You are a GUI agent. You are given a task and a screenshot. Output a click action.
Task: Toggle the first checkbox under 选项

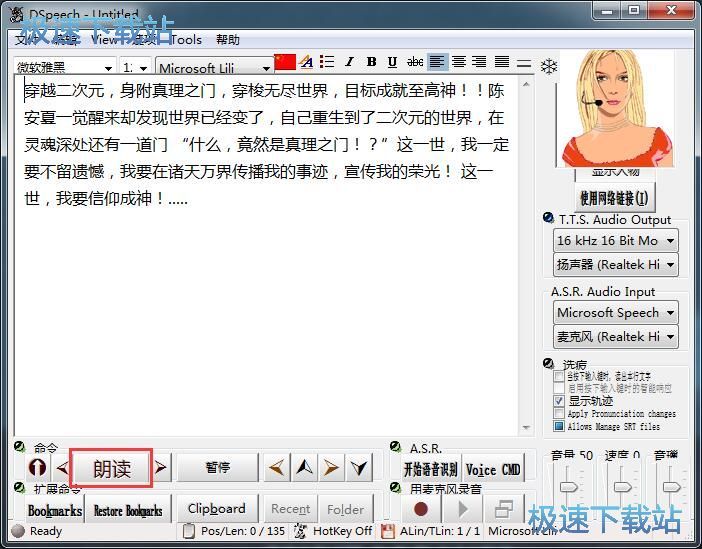point(559,375)
